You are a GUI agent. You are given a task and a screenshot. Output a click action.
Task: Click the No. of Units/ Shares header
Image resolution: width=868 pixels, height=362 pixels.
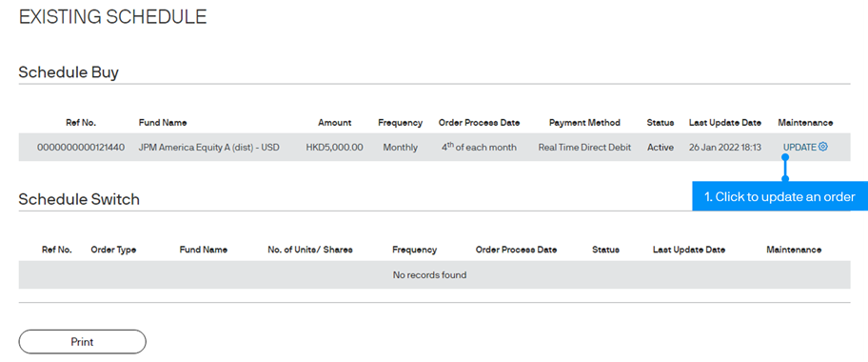pos(310,250)
